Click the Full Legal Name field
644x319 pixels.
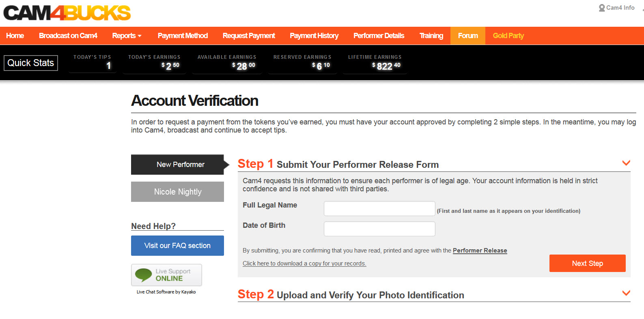(x=379, y=209)
